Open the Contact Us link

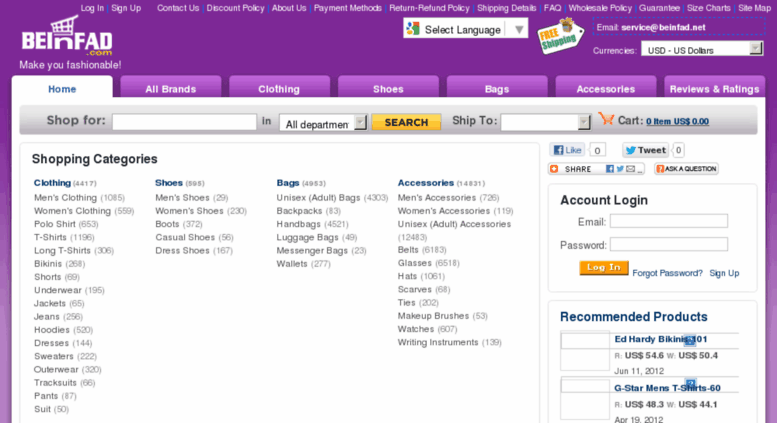178,8
